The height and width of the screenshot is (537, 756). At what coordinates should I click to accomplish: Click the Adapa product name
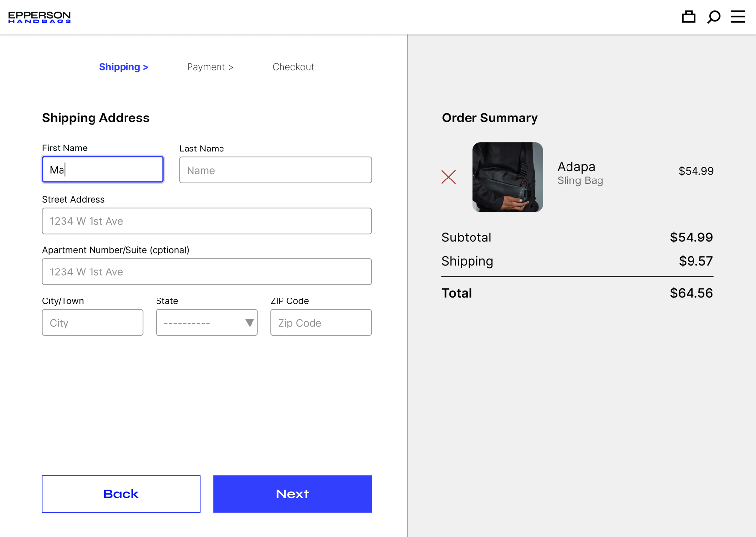(x=576, y=166)
